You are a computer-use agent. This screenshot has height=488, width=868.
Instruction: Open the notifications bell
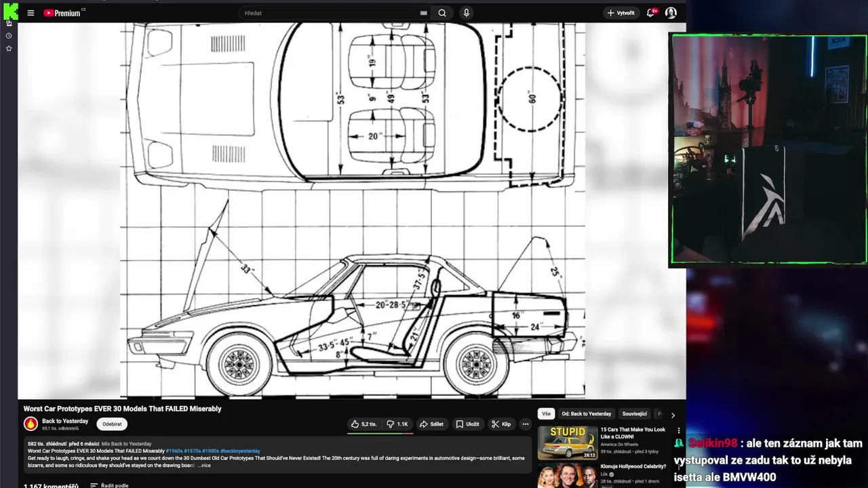tap(651, 13)
